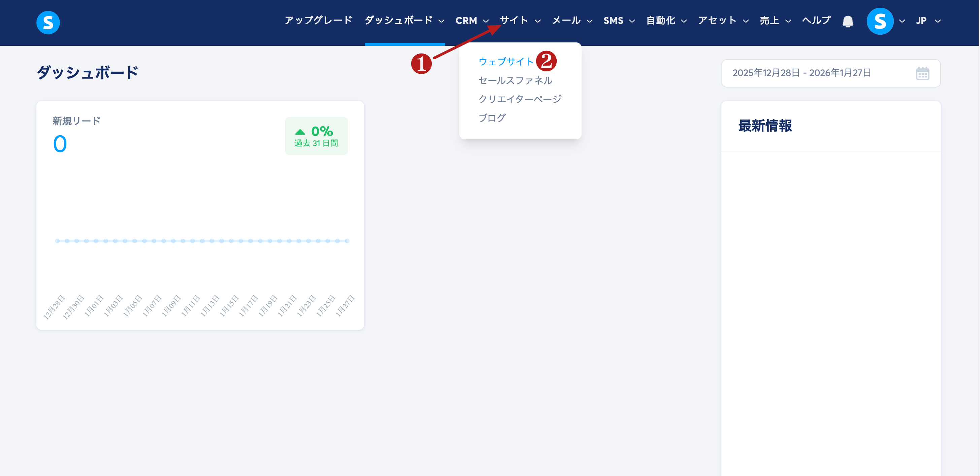Image resolution: width=980 pixels, height=476 pixels.
Task: Expand the SMS dropdown menu
Action: pos(619,21)
